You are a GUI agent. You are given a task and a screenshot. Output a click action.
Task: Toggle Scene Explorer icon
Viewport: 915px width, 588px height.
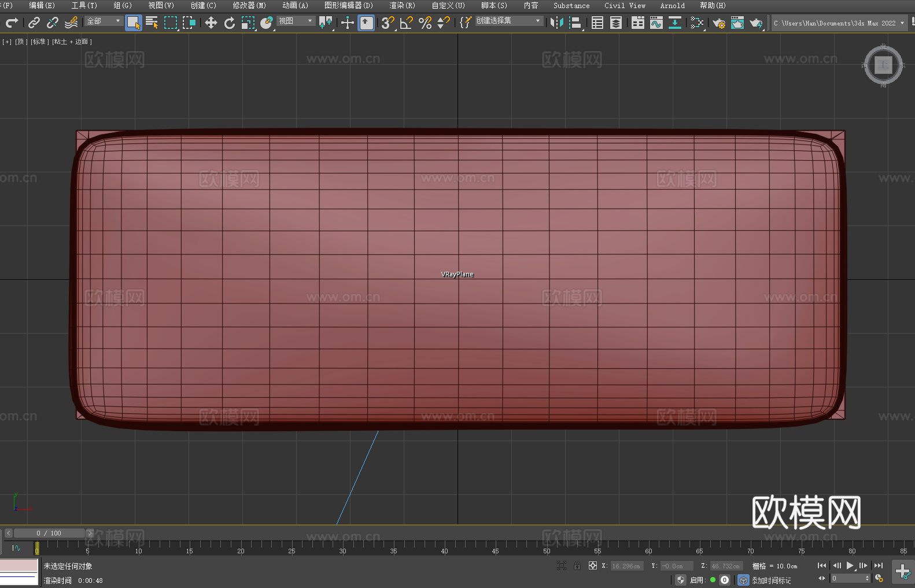click(597, 23)
